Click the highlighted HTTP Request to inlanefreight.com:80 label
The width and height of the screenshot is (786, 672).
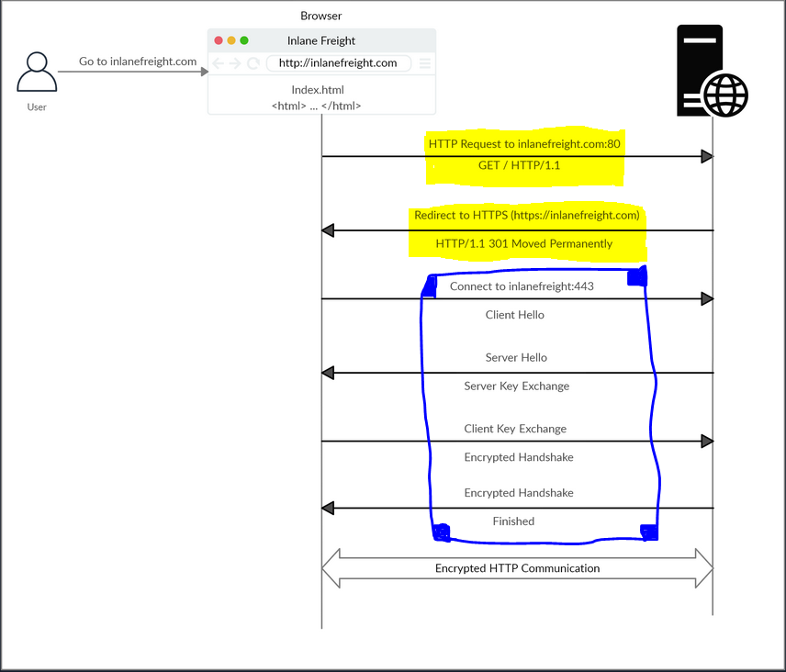click(524, 143)
